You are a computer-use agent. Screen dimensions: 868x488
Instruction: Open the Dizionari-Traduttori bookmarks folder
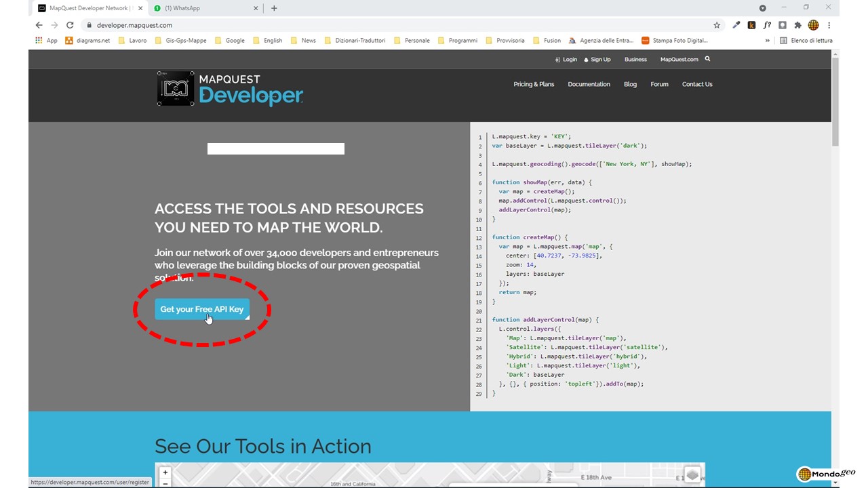(355, 41)
